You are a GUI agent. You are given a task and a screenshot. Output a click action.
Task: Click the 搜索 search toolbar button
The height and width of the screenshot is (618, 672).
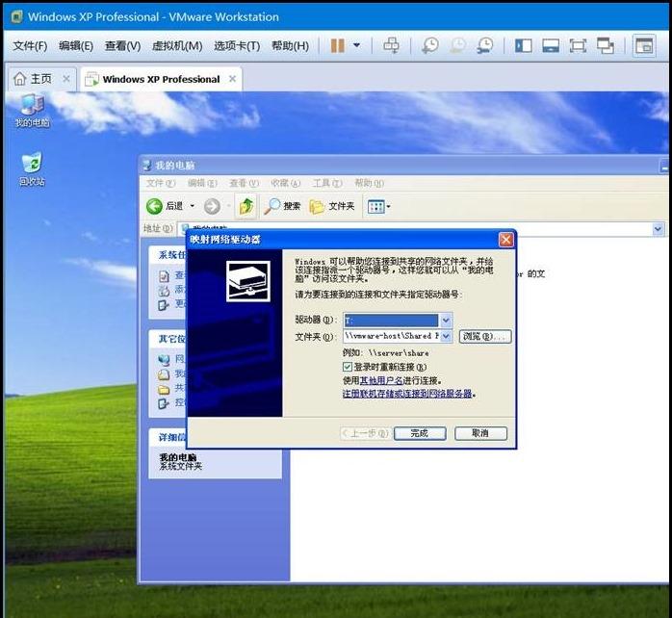tap(281, 206)
